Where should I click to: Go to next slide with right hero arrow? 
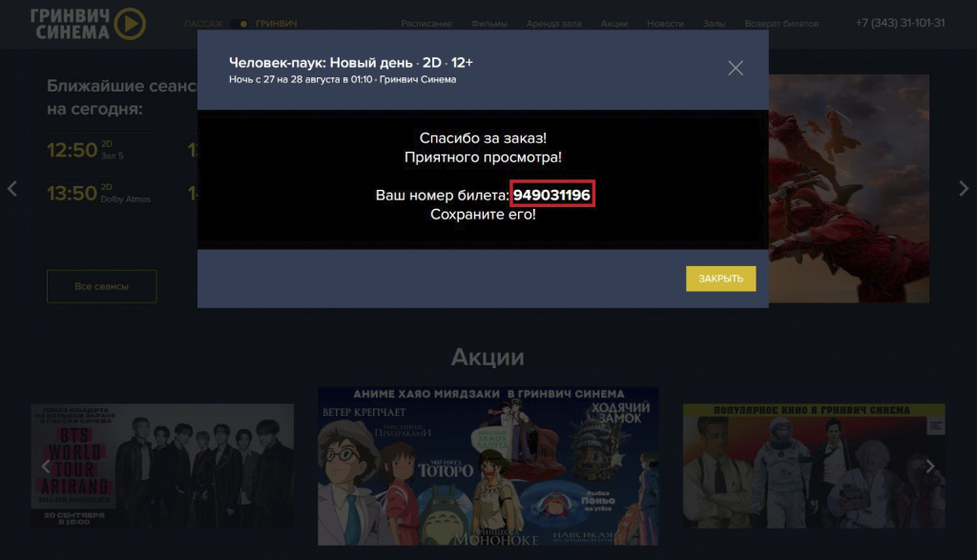click(964, 188)
